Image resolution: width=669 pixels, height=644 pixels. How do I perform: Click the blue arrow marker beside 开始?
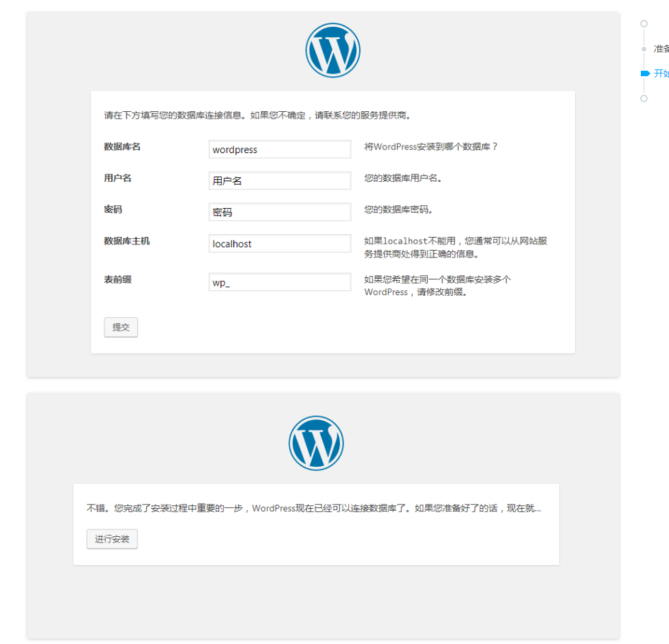[644, 73]
